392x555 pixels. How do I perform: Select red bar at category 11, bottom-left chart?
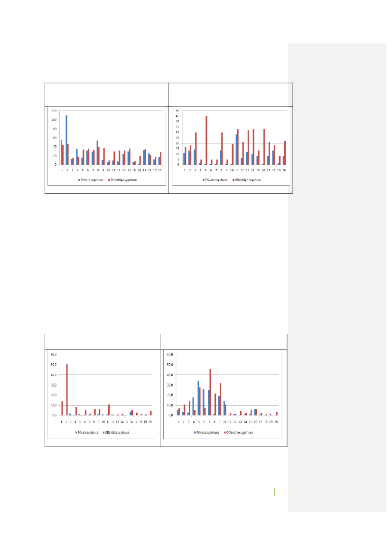point(109,410)
